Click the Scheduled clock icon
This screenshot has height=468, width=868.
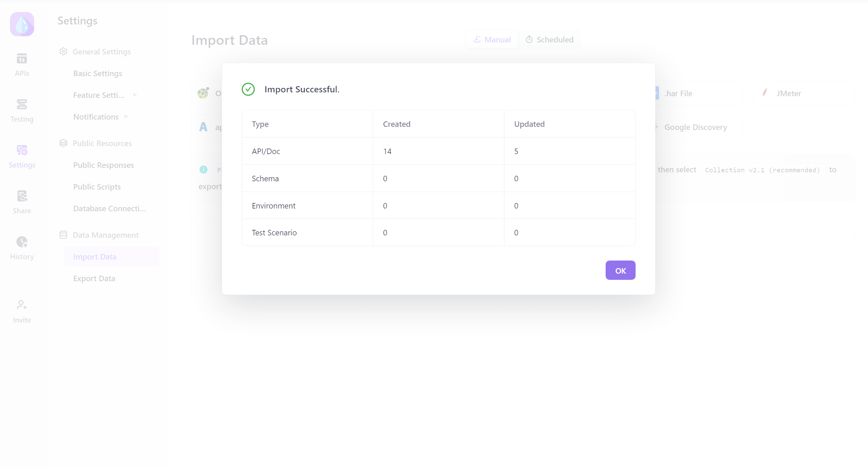point(529,40)
